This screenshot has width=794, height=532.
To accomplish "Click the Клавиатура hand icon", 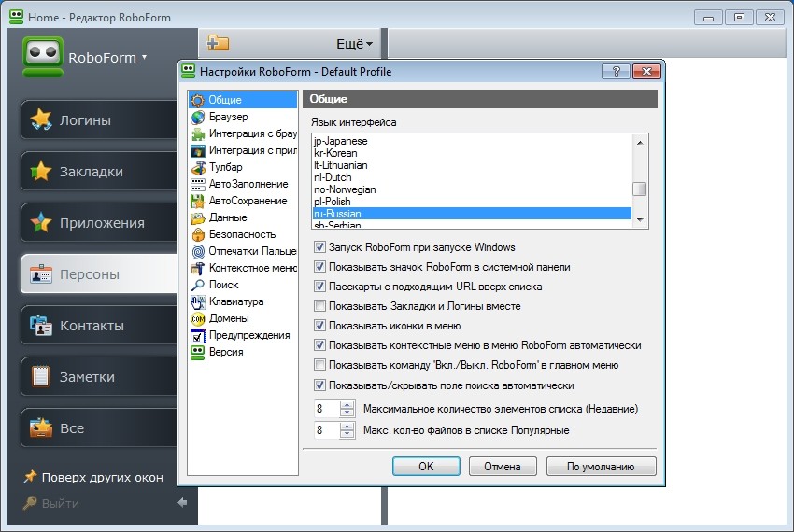I will click(197, 302).
